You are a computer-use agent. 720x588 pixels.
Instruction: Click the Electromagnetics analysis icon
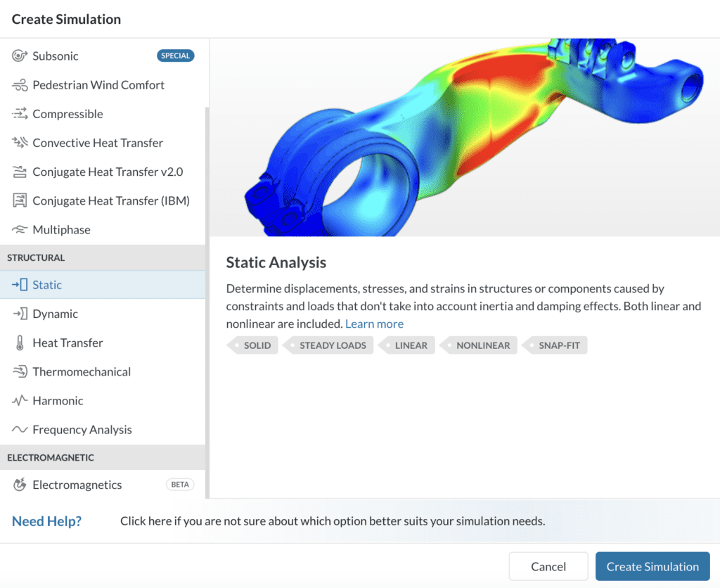[19, 485]
